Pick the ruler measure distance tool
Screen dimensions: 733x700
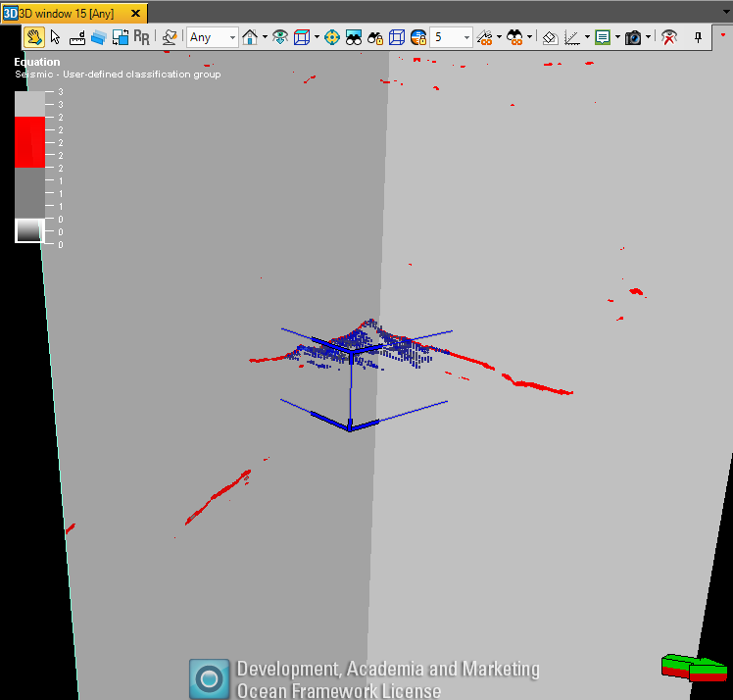pyautogui.click(x=77, y=37)
